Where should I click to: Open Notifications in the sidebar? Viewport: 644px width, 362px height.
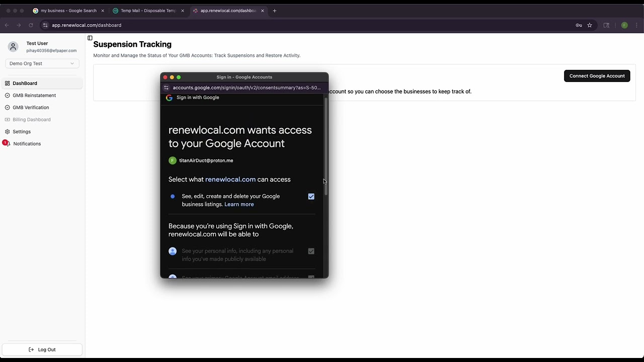(x=42, y=144)
